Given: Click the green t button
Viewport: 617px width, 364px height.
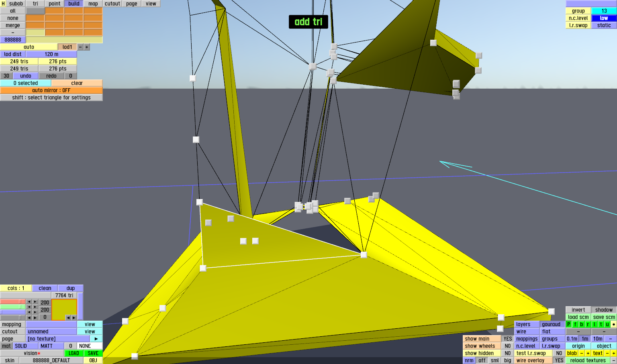Looking at the screenshot, I should click(601, 324).
